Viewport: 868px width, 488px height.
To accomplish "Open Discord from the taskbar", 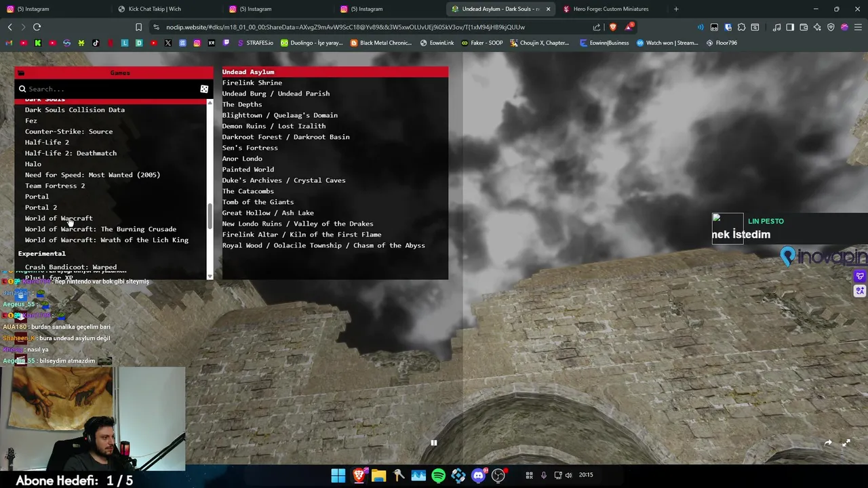I will click(x=479, y=475).
